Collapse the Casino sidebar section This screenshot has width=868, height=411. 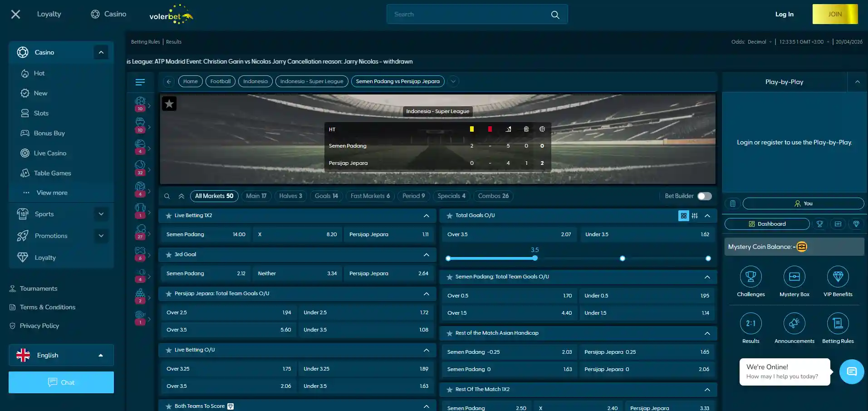tap(101, 53)
